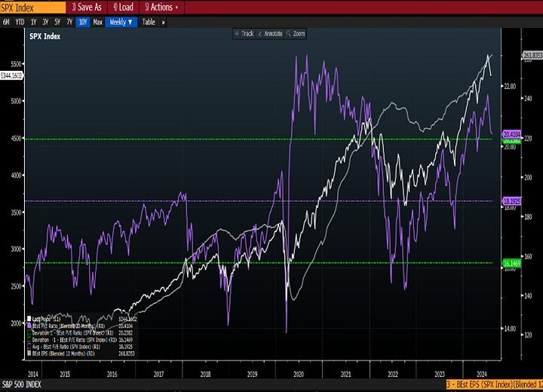Click the 3000 left axis label

(17, 249)
